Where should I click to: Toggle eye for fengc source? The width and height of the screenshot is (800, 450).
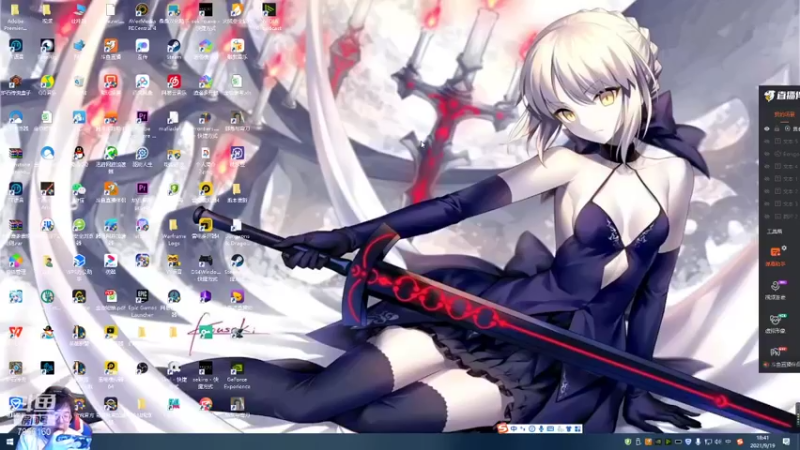[x=767, y=154]
